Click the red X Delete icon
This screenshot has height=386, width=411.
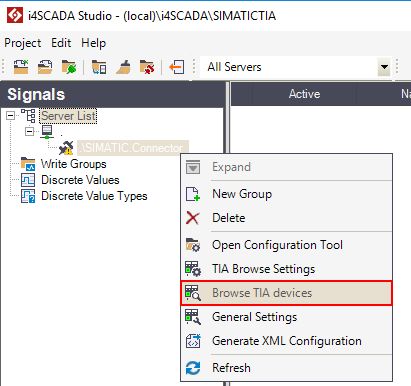pos(193,218)
